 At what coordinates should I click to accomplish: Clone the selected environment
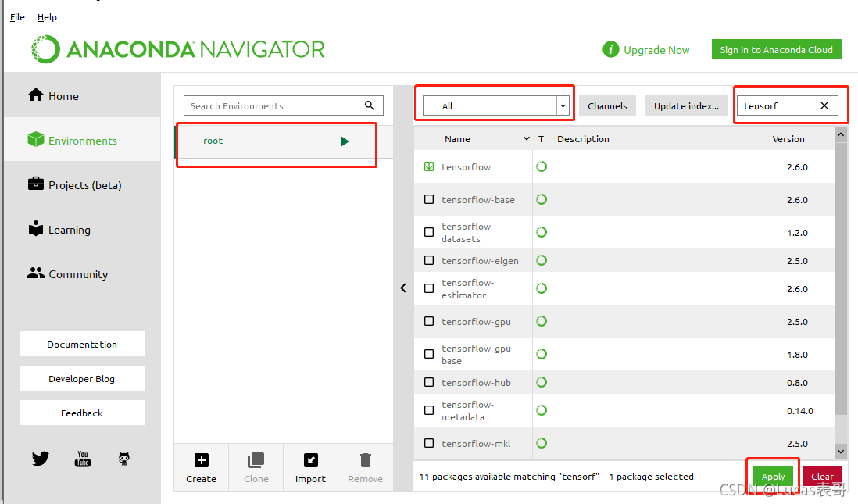pos(256,467)
